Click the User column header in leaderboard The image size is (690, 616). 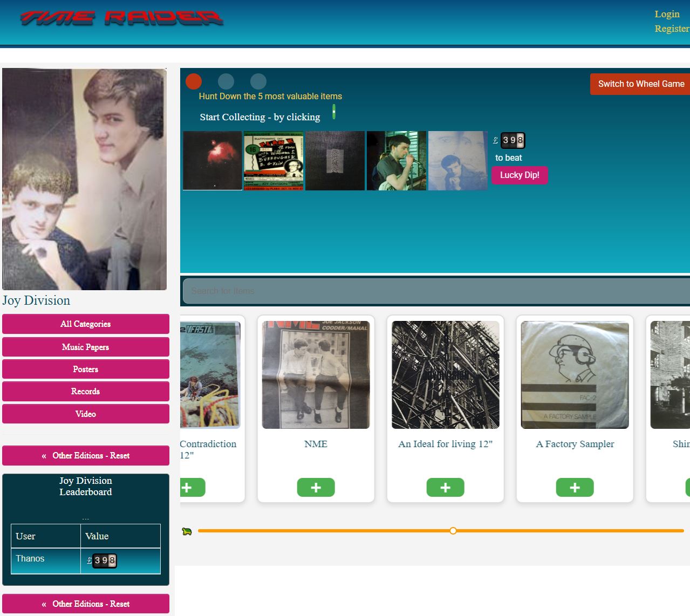[x=25, y=536]
